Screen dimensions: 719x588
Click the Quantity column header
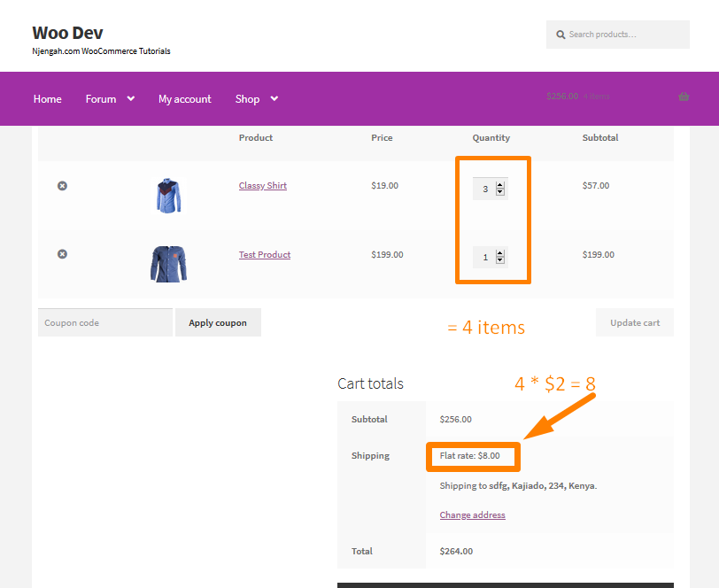coord(491,138)
